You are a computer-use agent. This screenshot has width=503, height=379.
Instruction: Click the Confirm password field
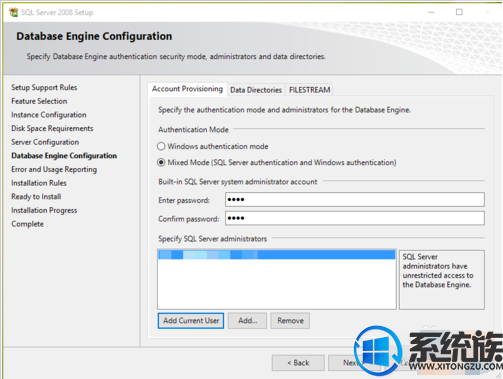(x=355, y=218)
